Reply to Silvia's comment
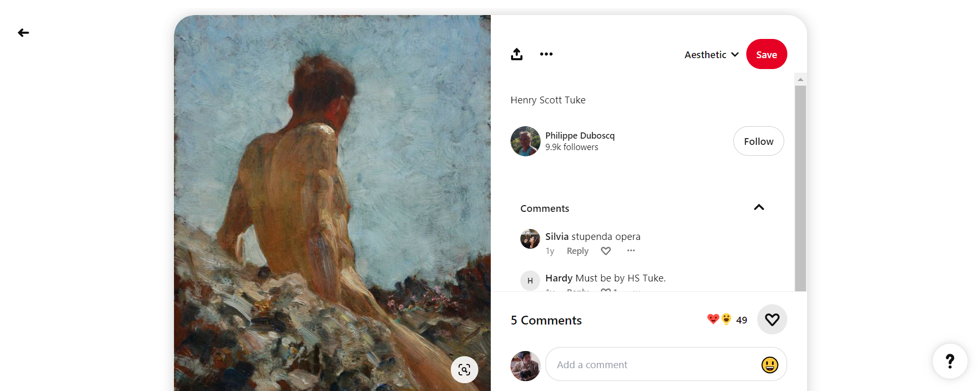980x391 pixels. (x=578, y=251)
